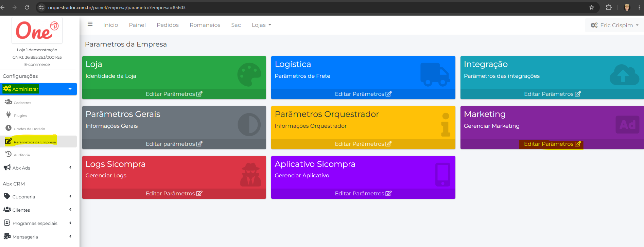Open the Sac nav item
Screen dimensions: 644x247
click(236, 25)
